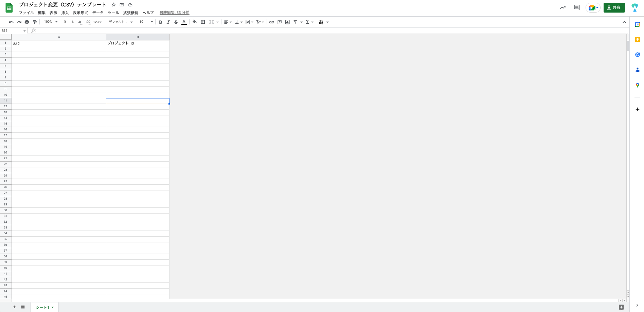Open the font size dropdown
644x312 pixels.
(146, 22)
